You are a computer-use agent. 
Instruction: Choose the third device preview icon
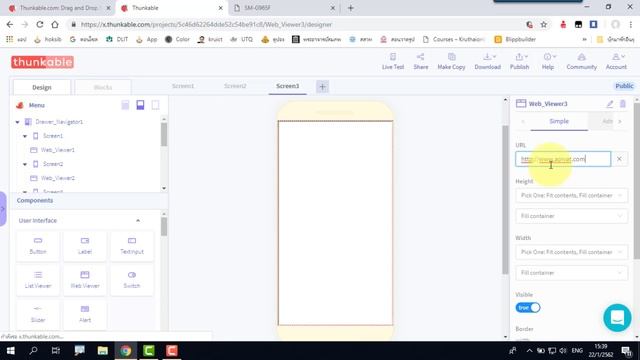(x=155, y=105)
